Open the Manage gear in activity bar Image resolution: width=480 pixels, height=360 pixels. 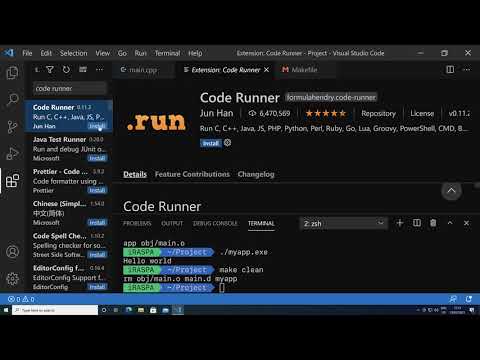coord(12,279)
